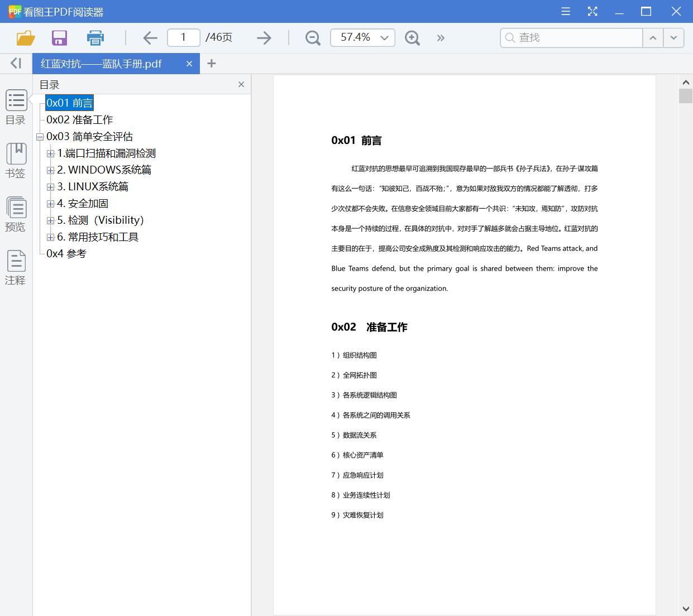Click the page number input field

[x=183, y=37]
